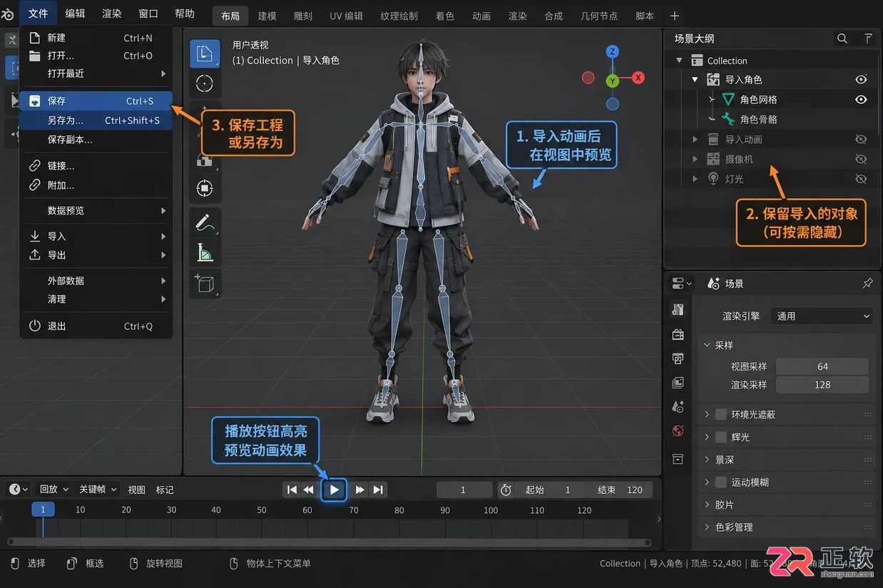Click the green Y axis gizmo handle
Image resolution: width=883 pixels, height=588 pixels.
pos(612,81)
